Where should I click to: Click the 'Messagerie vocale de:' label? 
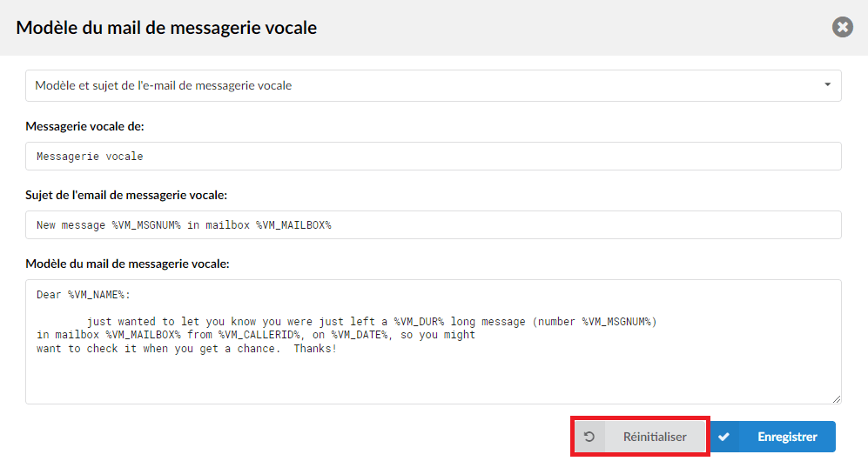pyautogui.click(x=84, y=127)
